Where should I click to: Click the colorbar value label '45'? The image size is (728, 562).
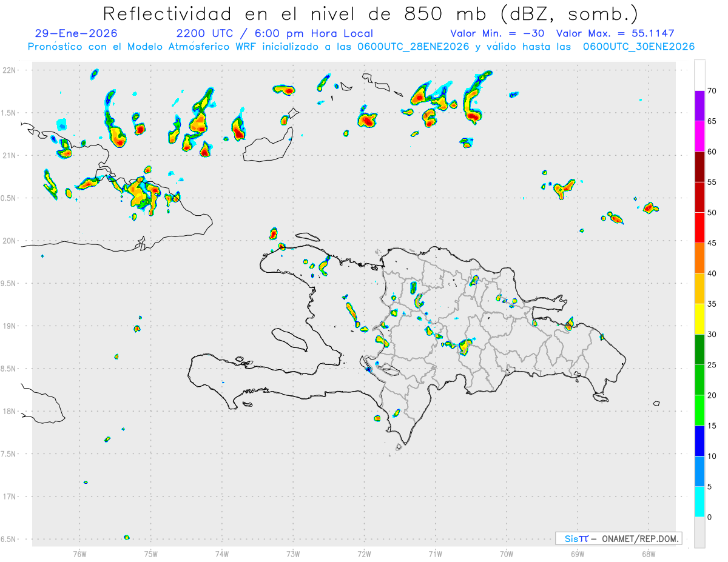coord(712,243)
